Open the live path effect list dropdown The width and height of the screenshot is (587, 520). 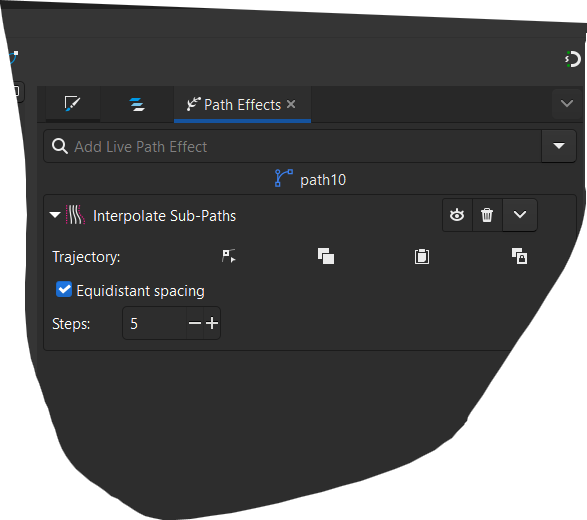coord(559,146)
